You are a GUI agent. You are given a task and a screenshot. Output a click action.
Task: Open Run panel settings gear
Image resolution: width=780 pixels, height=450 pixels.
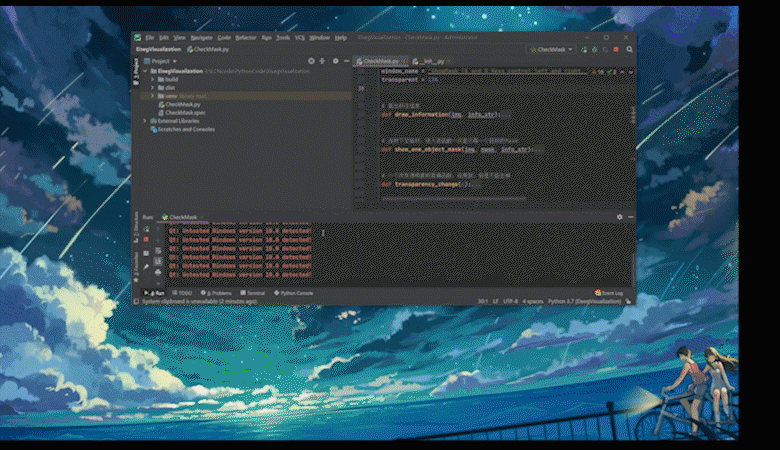[x=619, y=217]
